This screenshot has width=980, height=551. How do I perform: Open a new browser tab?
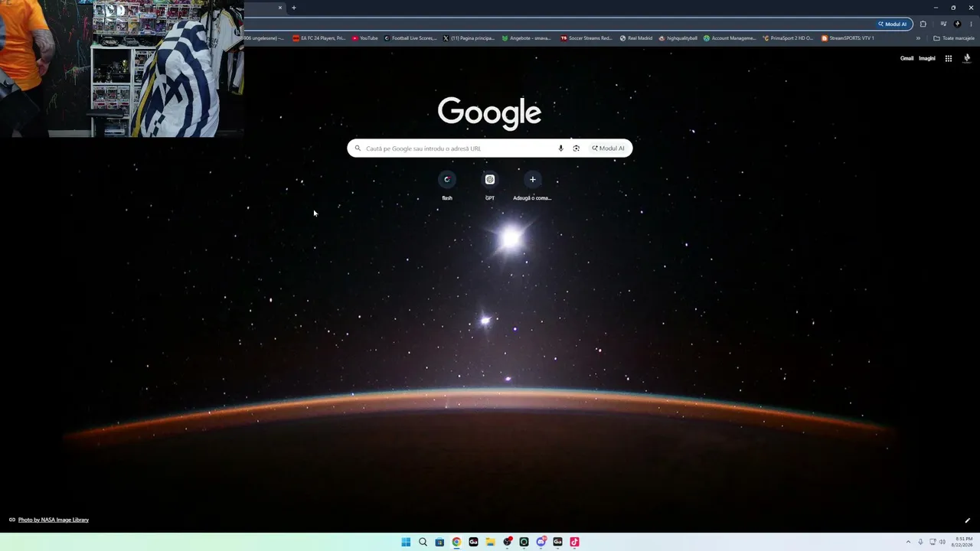tap(293, 8)
